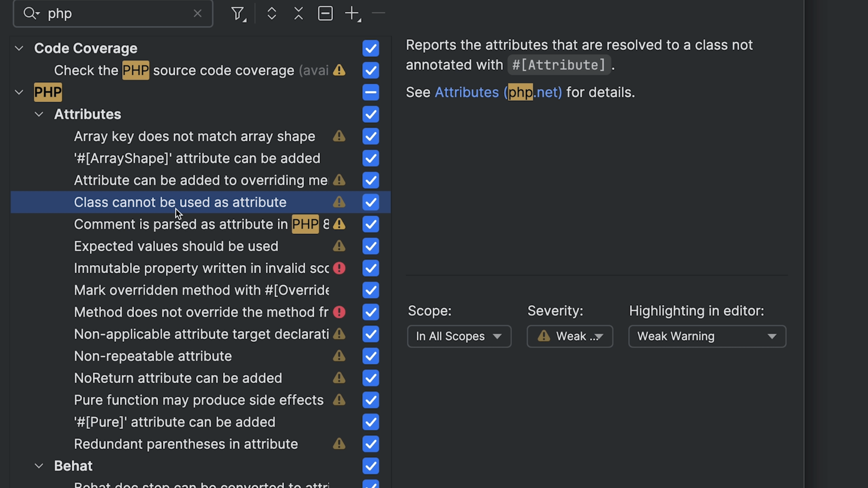Click warning icon beside Non-repeatable attribute
This screenshot has width=868, height=488.
tap(339, 356)
